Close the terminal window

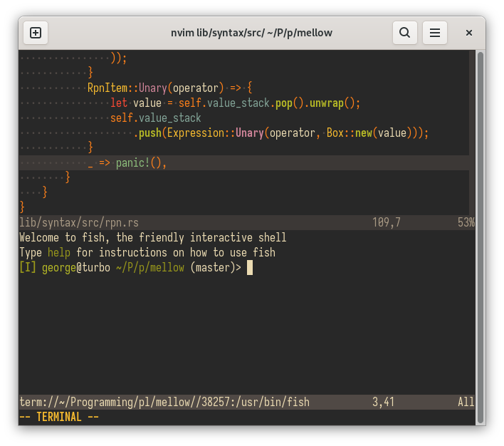point(469,33)
